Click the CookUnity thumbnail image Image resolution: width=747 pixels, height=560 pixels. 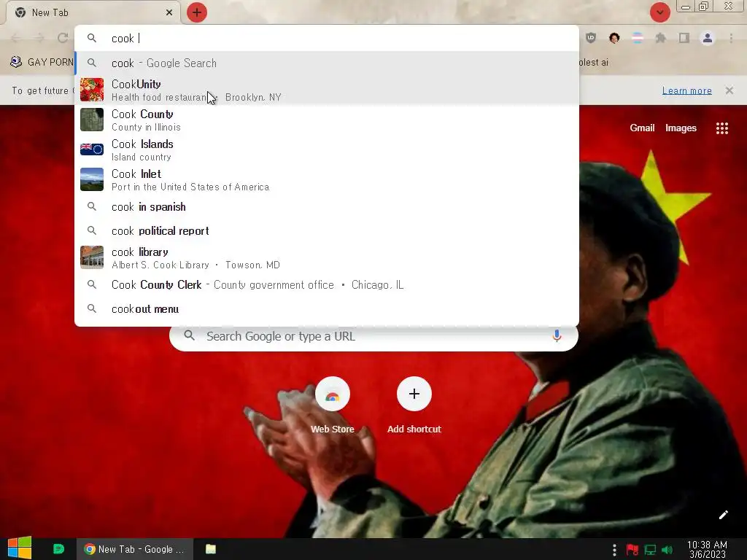[x=92, y=90]
